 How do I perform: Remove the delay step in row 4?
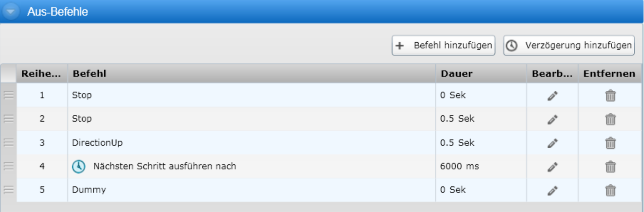click(610, 167)
